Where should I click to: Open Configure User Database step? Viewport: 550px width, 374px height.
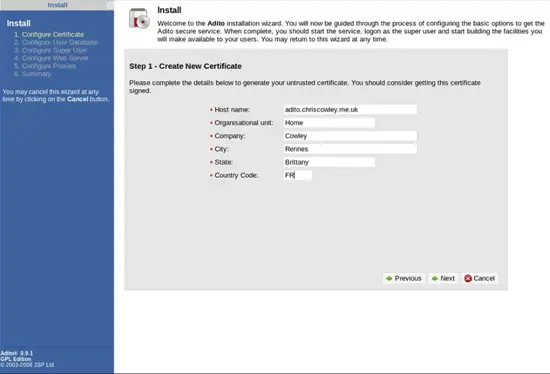click(56, 42)
